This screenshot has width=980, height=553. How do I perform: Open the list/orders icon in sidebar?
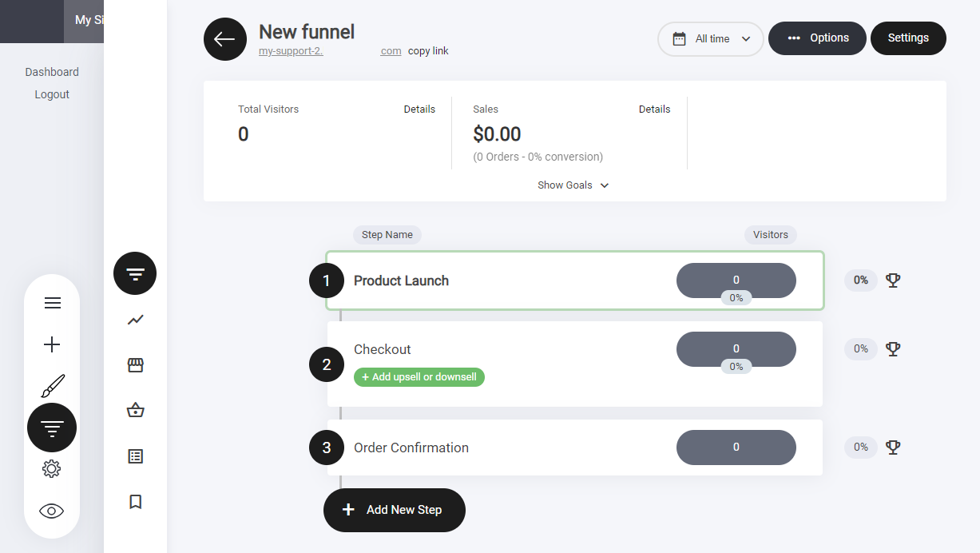tap(135, 456)
